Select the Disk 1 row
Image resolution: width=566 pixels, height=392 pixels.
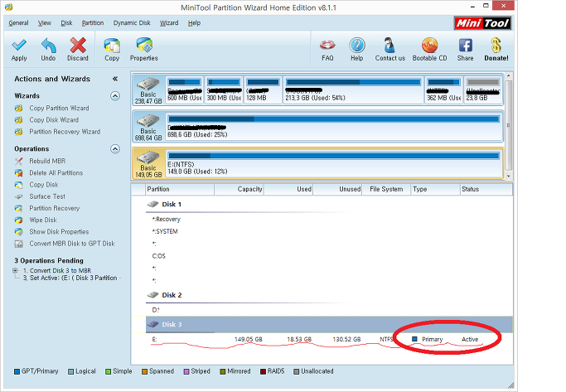(329, 205)
